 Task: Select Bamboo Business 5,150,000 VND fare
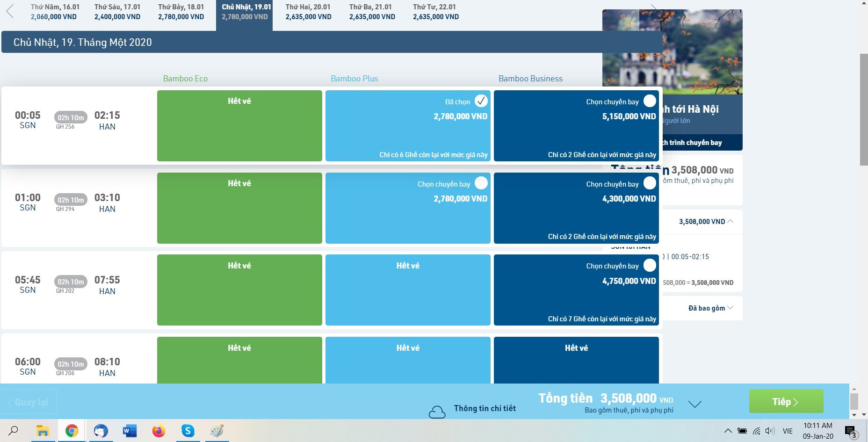[650, 101]
